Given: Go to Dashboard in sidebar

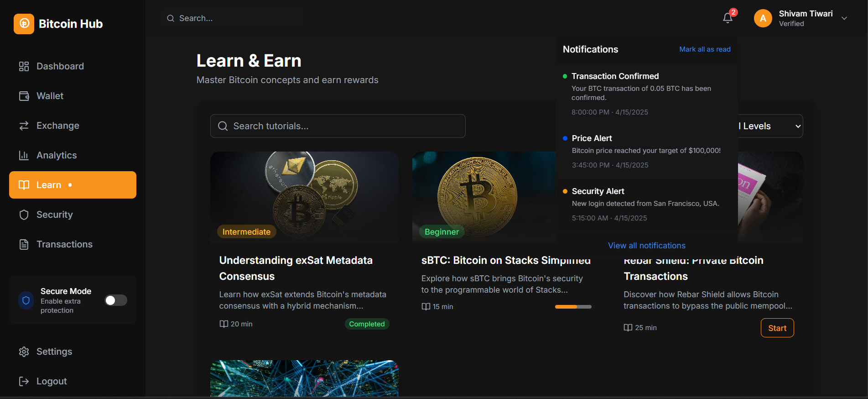Looking at the screenshot, I should [x=73, y=66].
